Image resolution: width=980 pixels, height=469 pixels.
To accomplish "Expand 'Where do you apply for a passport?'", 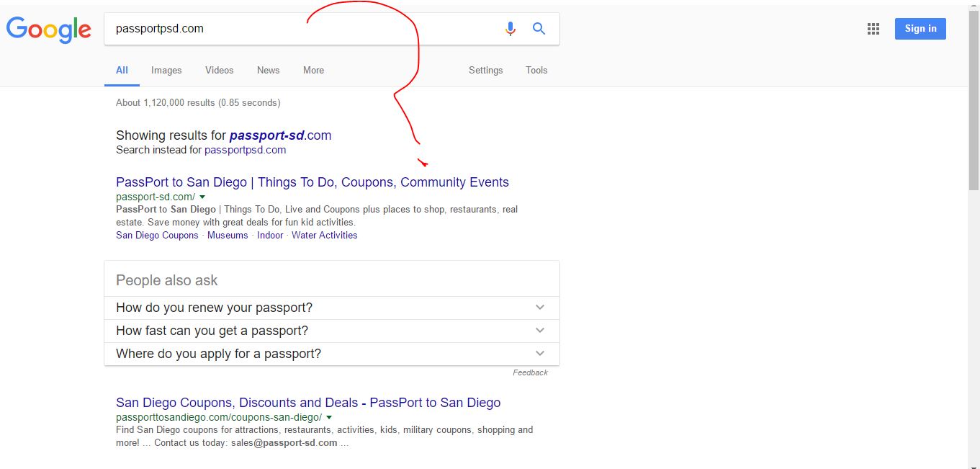I will (540, 354).
